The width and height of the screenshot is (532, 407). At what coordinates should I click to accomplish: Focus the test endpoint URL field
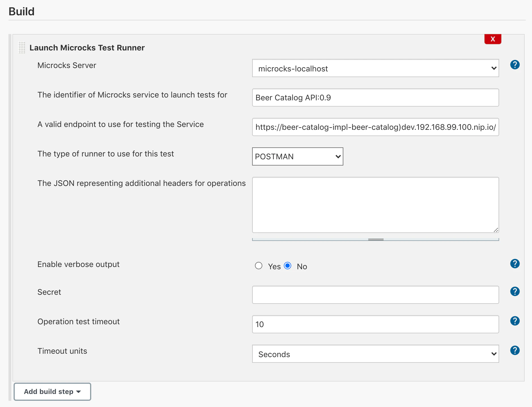point(375,127)
